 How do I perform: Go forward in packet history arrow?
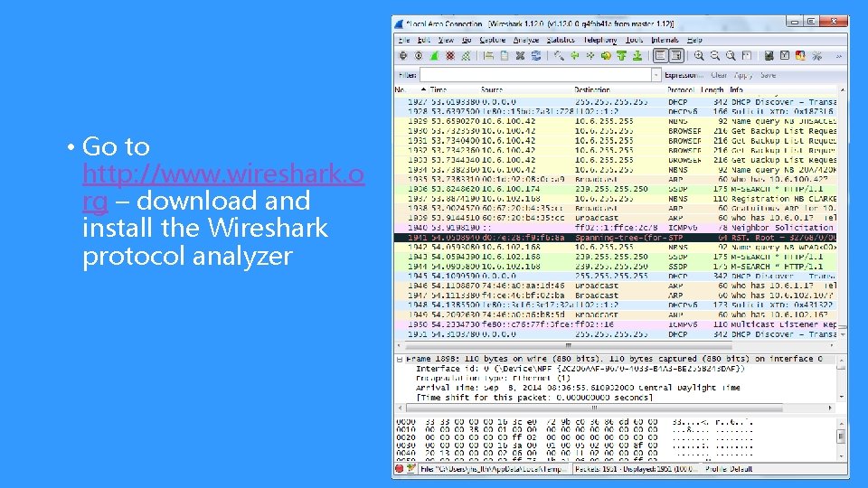tap(590, 56)
